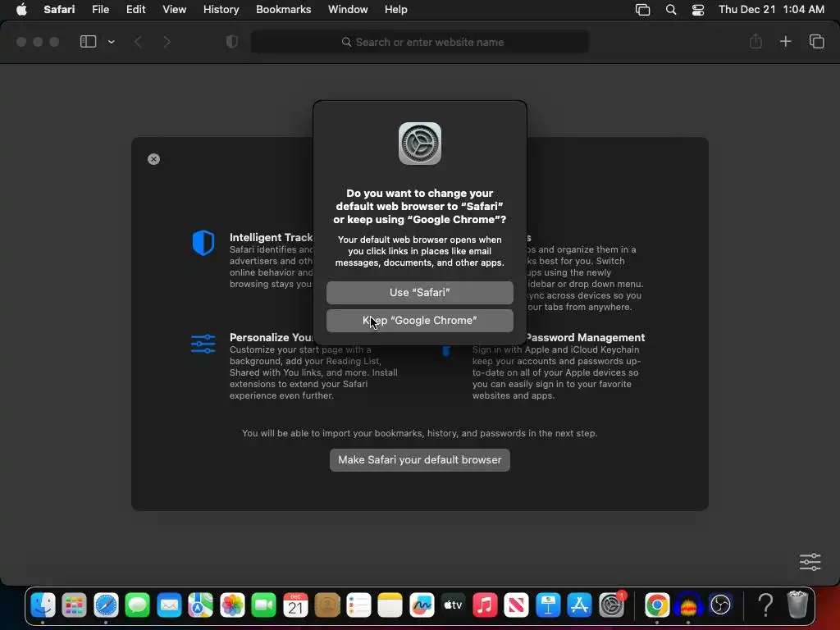
Task: Focus the Search or enter website name field
Action: pyautogui.click(x=420, y=42)
